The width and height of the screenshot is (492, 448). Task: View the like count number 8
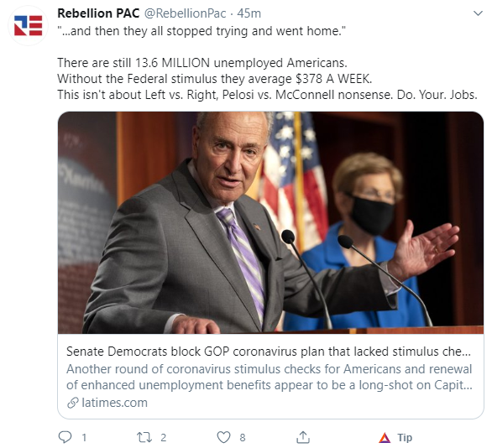243,437
